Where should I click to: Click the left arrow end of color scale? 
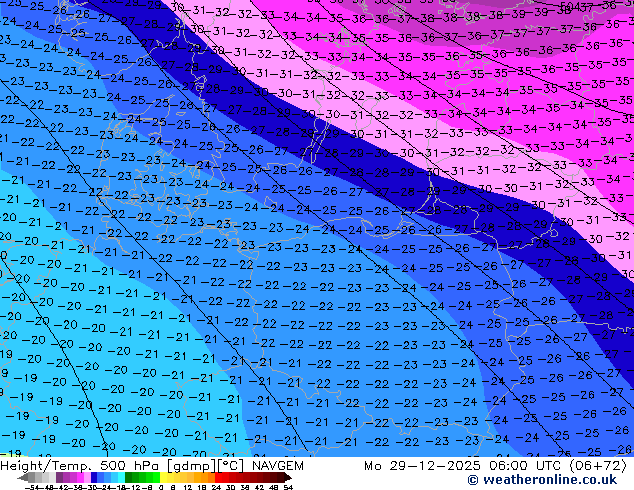[23, 478]
